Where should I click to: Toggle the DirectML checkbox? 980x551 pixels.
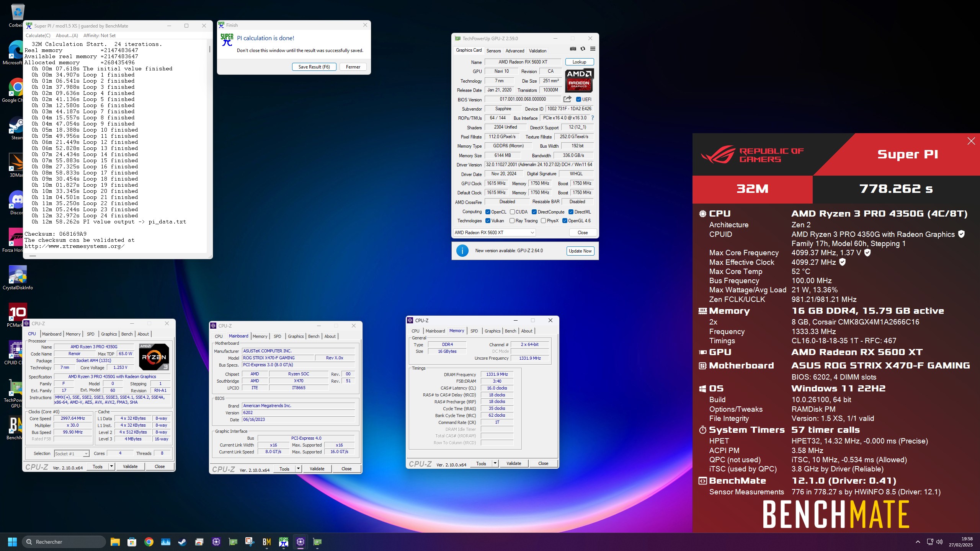point(571,212)
